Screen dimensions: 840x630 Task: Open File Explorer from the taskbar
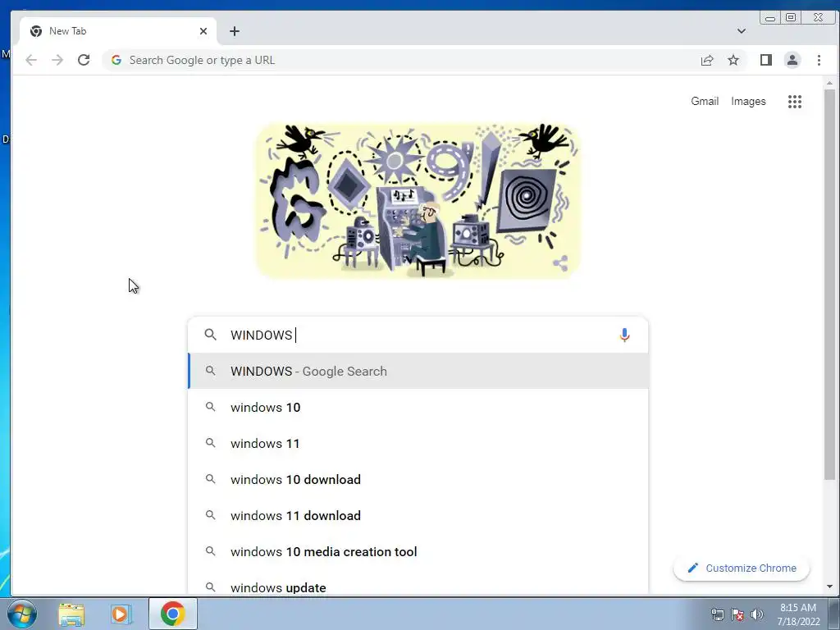[x=71, y=614]
